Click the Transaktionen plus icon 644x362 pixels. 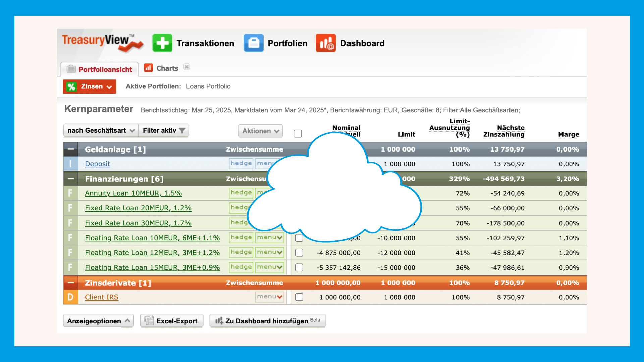pyautogui.click(x=162, y=43)
